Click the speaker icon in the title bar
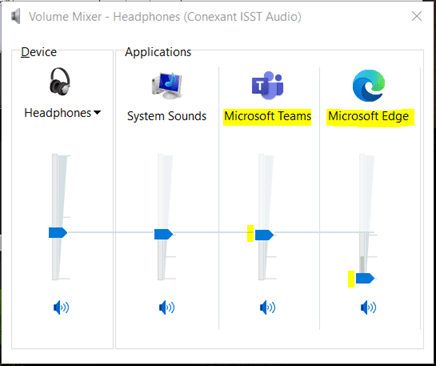436x366 pixels. tap(15, 17)
